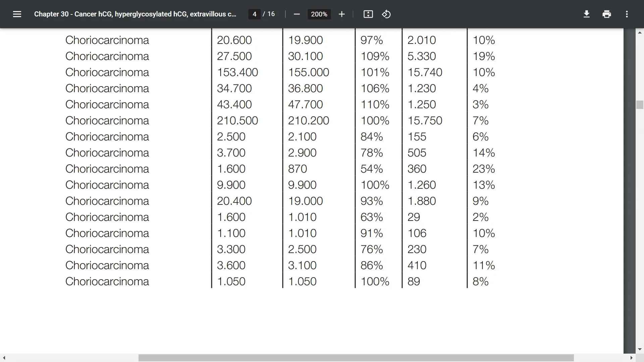Click the value 43.400

(234, 104)
